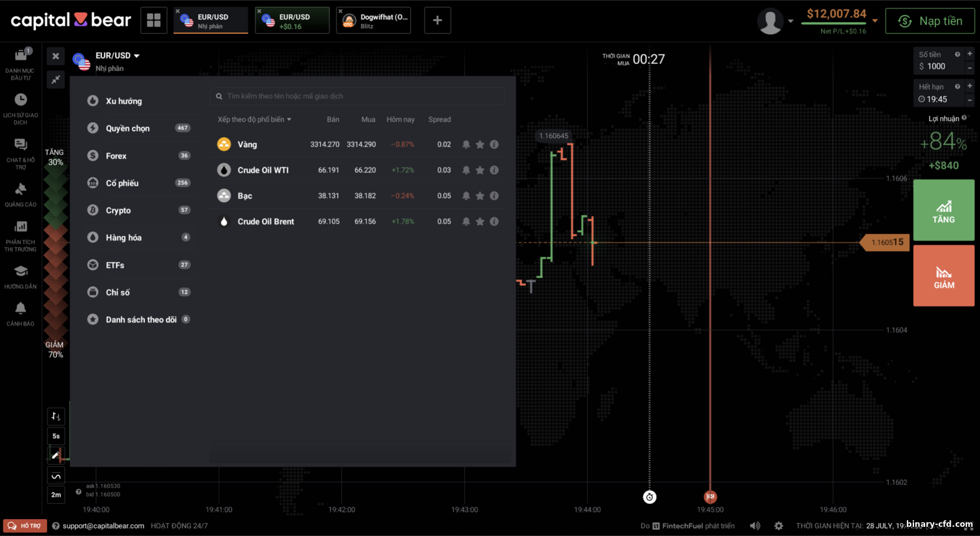Select the Forex category

[116, 156]
